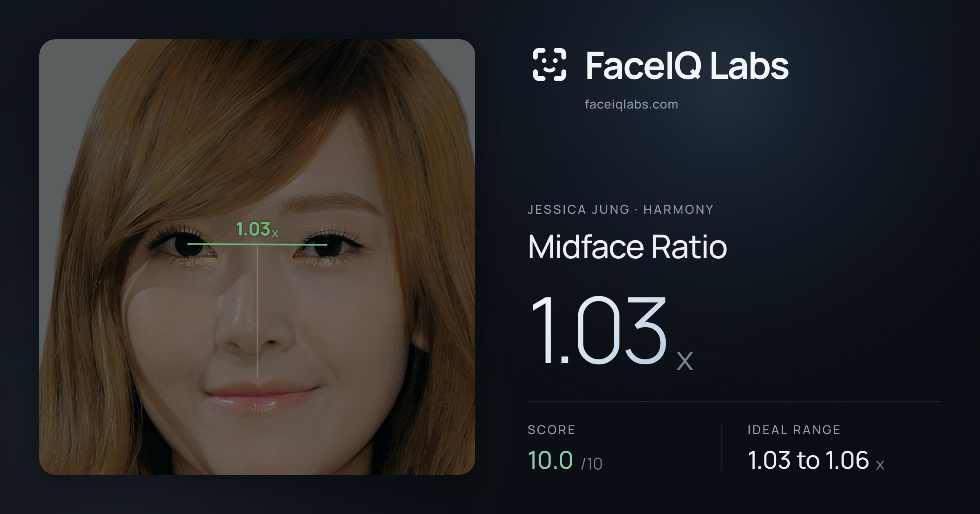The height and width of the screenshot is (514, 980).
Task: Click the Jessica Jung face photo thumbnail
Action: pyautogui.click(x=257, y=257)
